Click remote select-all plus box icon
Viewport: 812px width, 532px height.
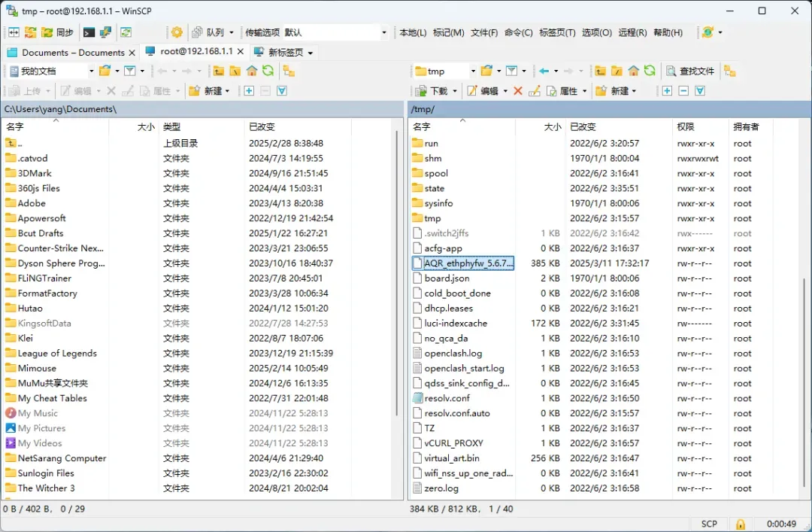click(667, 91)
